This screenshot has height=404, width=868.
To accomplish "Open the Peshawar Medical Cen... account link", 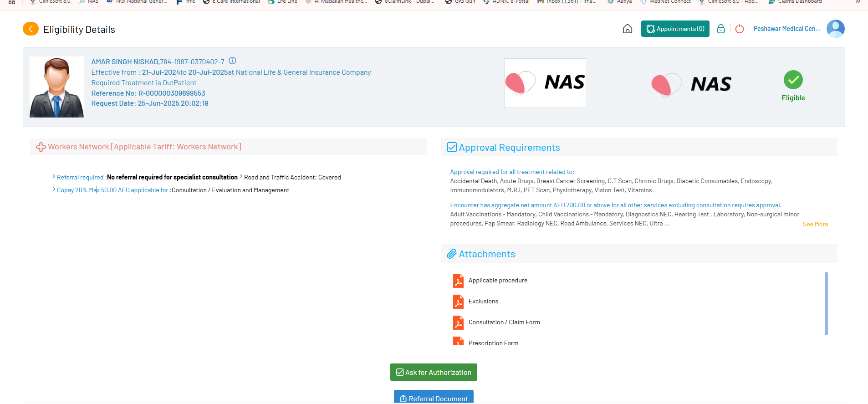I will (x=787, y=29).
